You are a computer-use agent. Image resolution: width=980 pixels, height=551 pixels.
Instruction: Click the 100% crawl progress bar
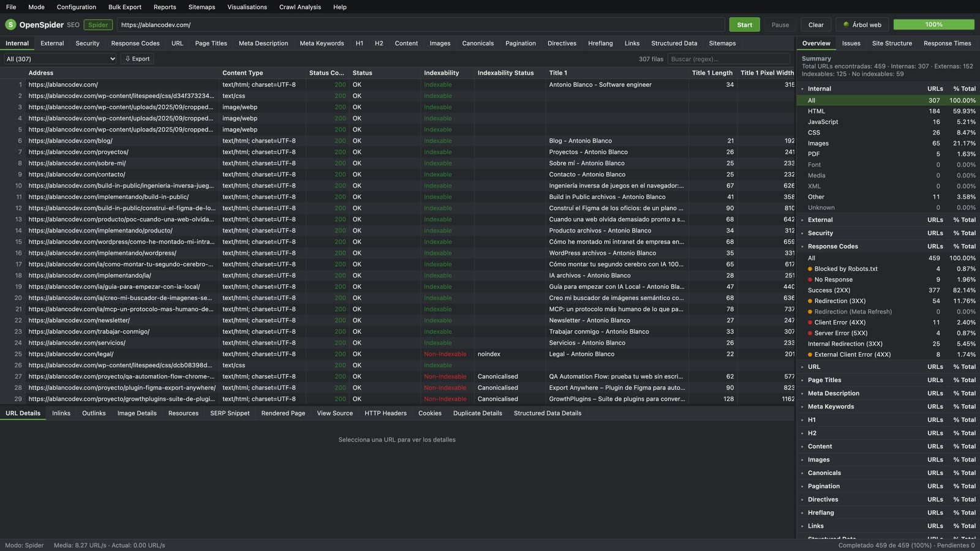click(x=933, y=24)
